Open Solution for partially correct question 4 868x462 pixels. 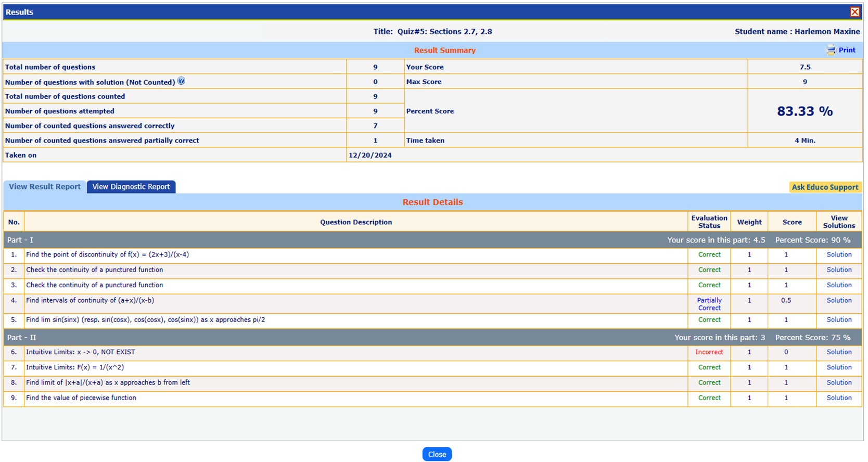(x=839, y=301)
